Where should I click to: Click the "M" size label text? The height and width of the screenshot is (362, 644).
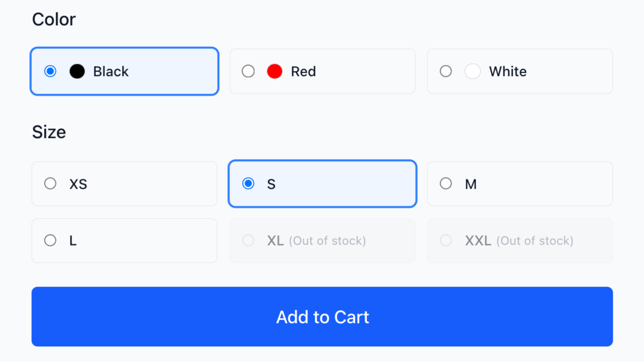(x=471, y=184)
